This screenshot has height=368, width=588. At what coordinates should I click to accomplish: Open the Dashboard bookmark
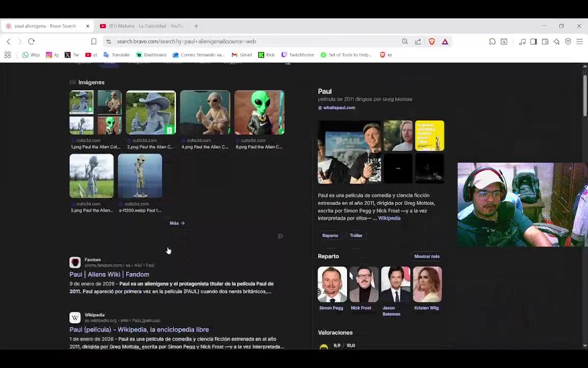[151, 55]
